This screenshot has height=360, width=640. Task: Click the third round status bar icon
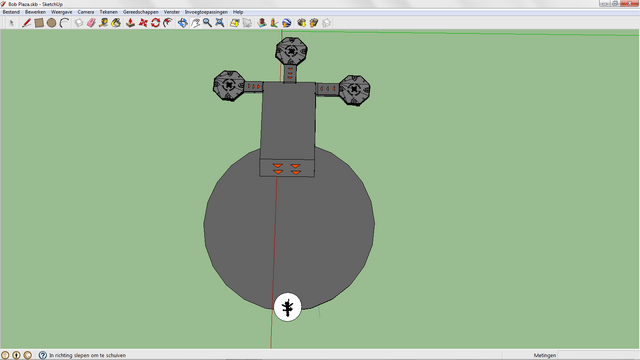tap(27, 355)
